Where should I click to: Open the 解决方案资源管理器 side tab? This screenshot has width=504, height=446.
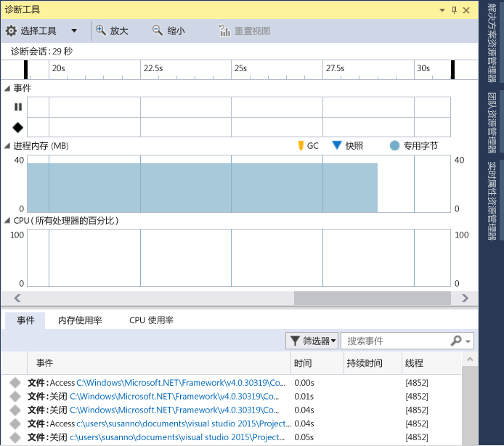(x=492, y=43)
